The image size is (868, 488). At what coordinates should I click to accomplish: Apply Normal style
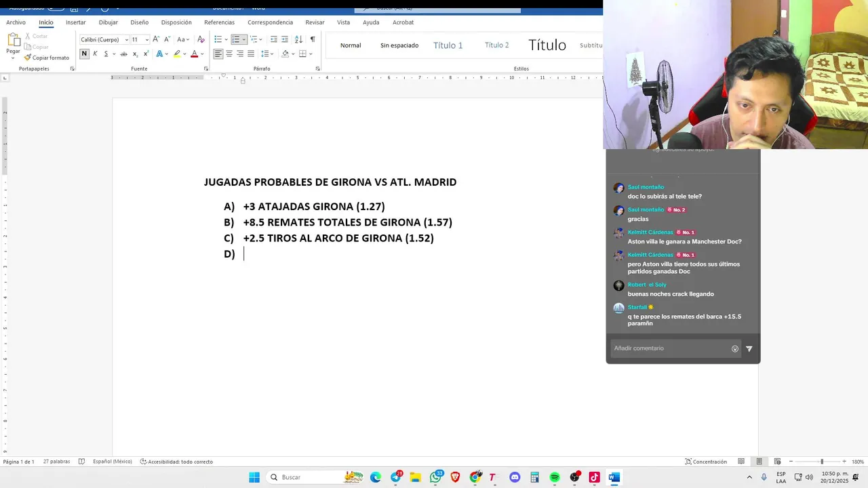point(351,45)
